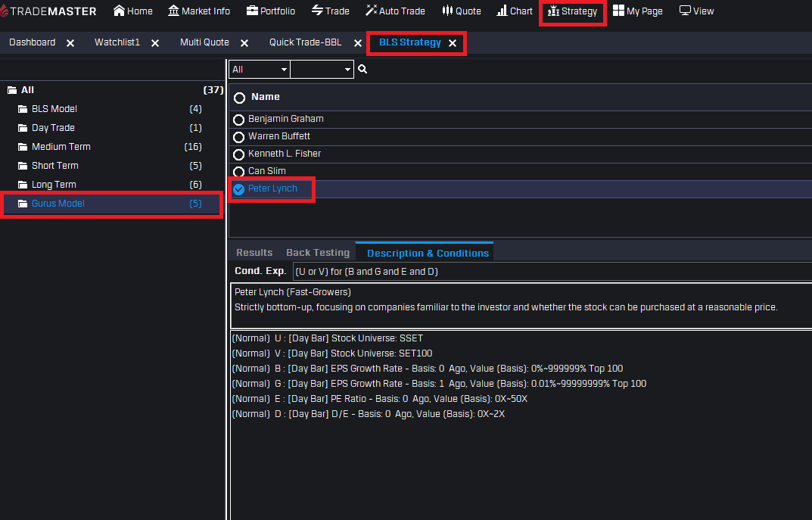The image size is (812, 520).
Task: Switch to the Back Testing tab
Action: (x=318, y=253)
